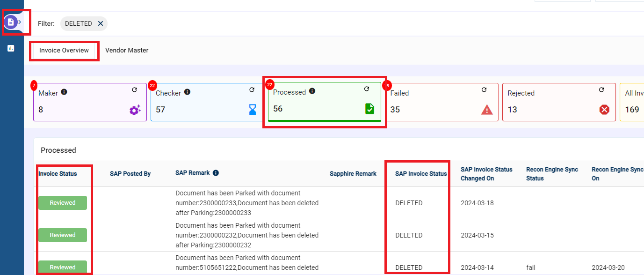Click the Processed green document check icon
The height and width of the screenshot is (275, 644).
(x=370, y=109)
